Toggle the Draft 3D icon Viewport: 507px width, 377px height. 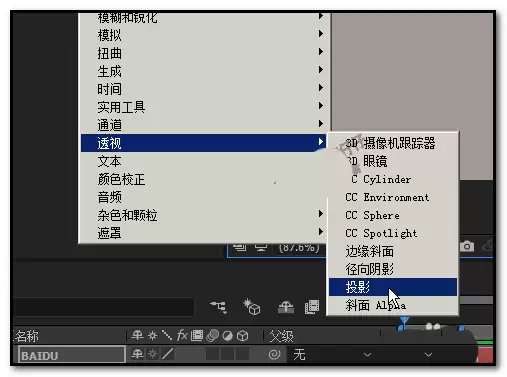click(x=252, y=307)
